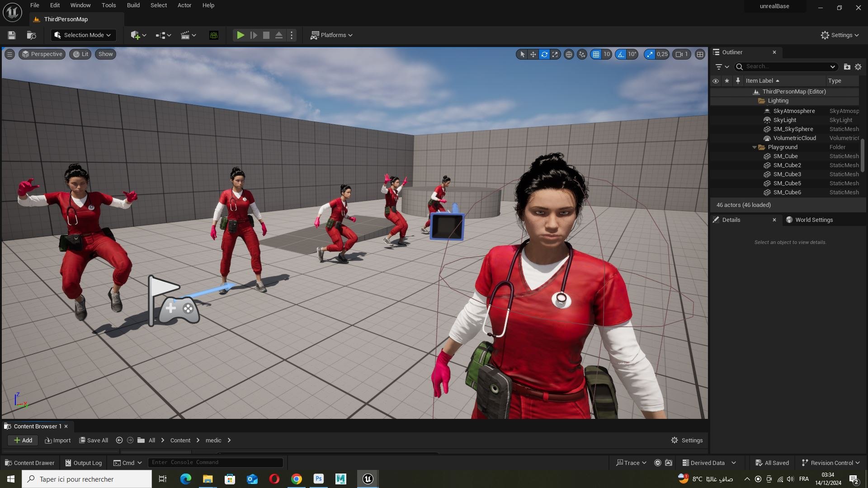Toggle visibility column eye in Outliner header
Screen dimensions: 868x488
716,81
